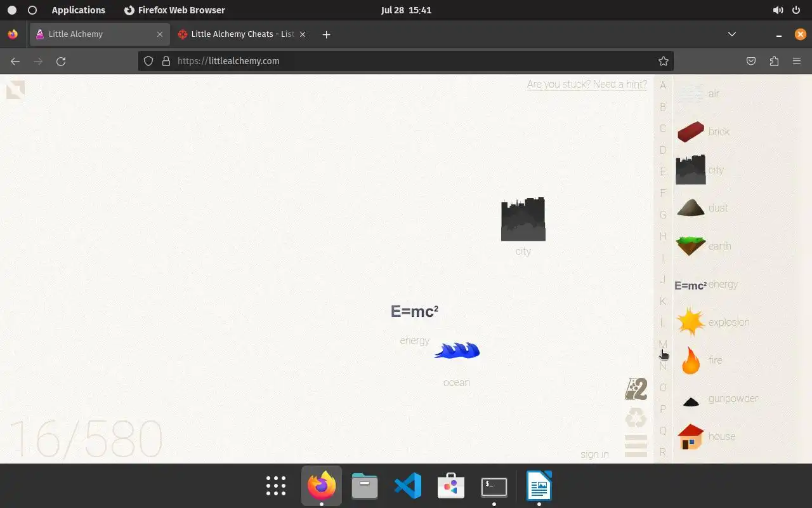Jump to letter F in alphabet index

[663, 193]
